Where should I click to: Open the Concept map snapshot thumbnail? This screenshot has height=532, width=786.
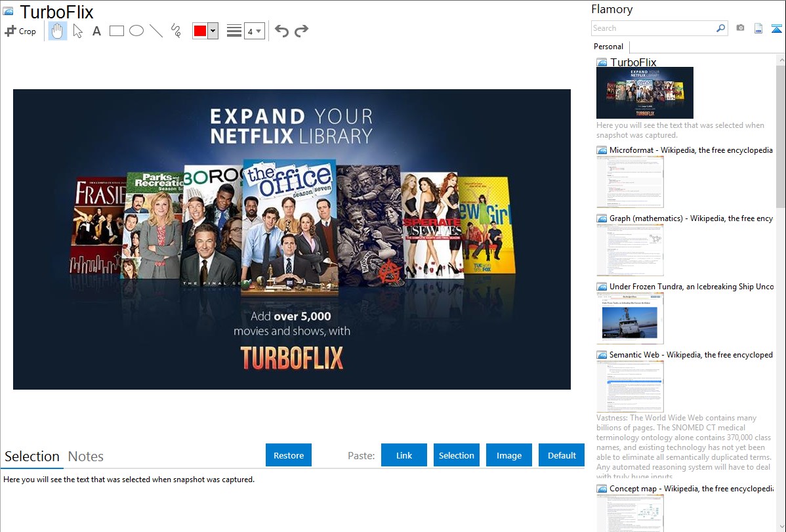point(630,513)
